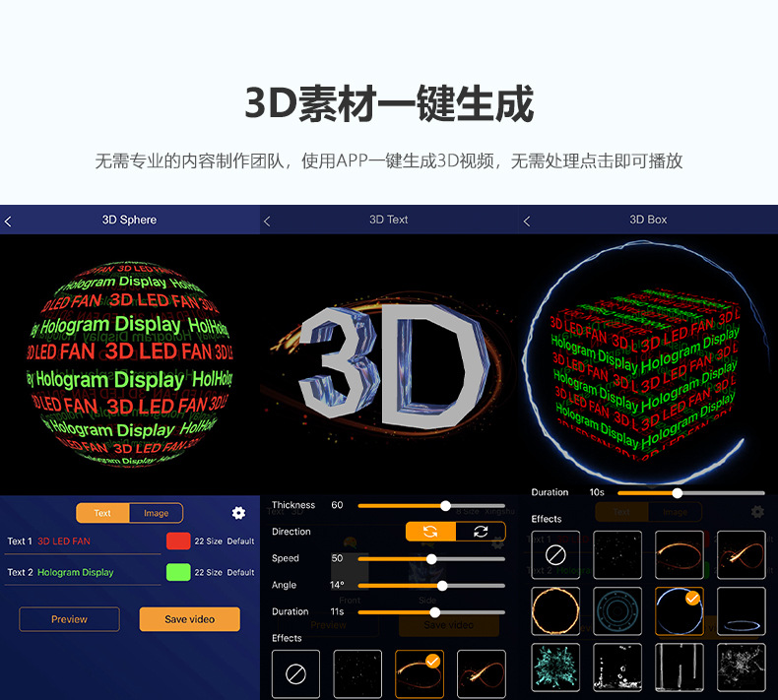Image resolution: width=778 pixels, height=700 pixels.
Task: Choose the unselected dark rotation direction
Action: pyautogui.click(x=481, y=532)
